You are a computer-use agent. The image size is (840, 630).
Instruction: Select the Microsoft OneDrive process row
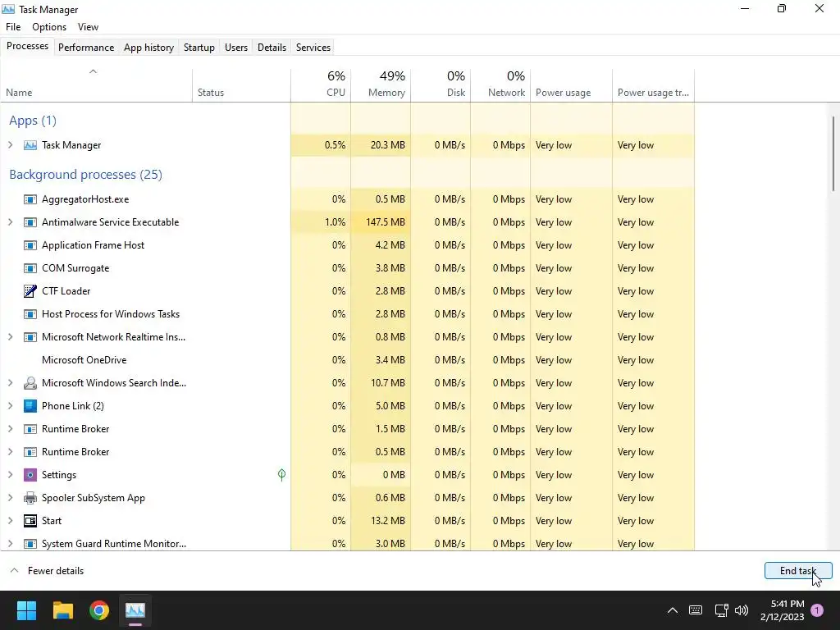tap(347, 360)
